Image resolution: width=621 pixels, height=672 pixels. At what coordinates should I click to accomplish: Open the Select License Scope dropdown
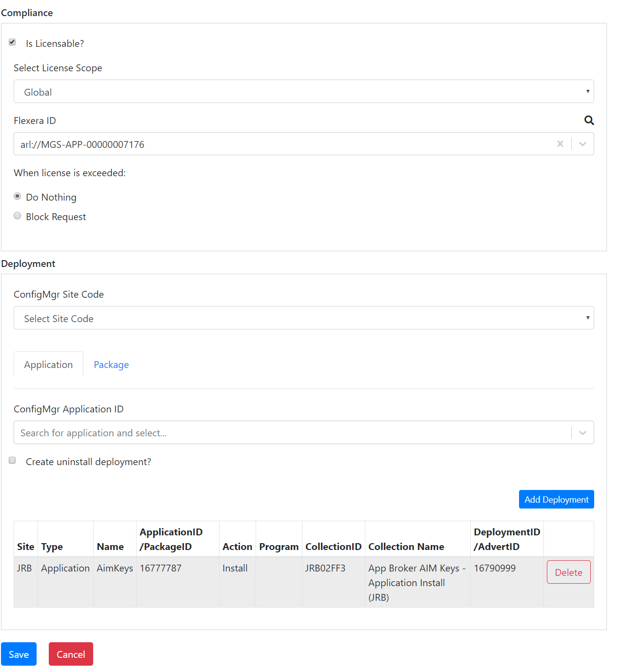point(303,92)
